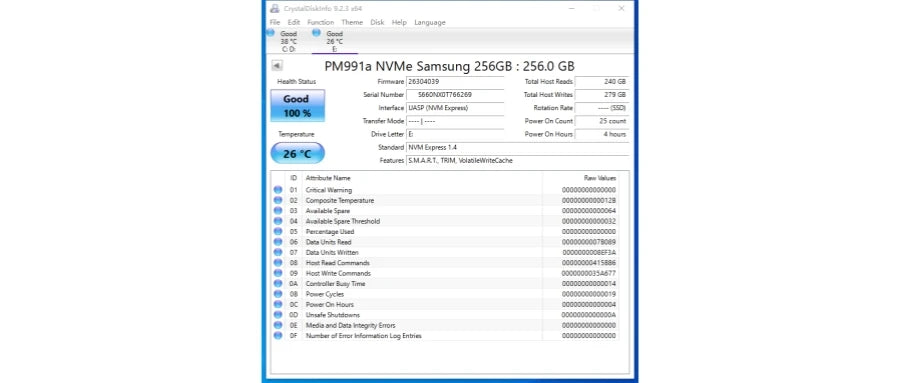
Task: Select the Critical Warning attribute name
Action: [x=328, y=190]
